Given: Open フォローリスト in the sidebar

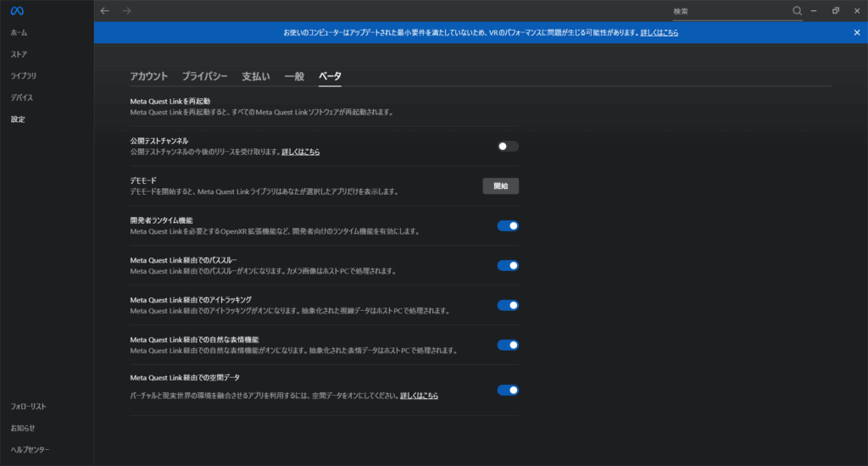Looking at the screenshot, I should click(x=28, y=406).
